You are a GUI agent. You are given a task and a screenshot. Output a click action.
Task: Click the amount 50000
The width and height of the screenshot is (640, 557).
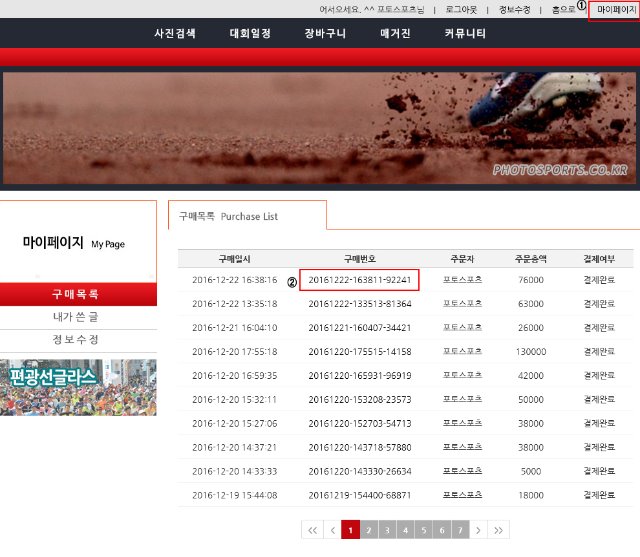(531, 399)
